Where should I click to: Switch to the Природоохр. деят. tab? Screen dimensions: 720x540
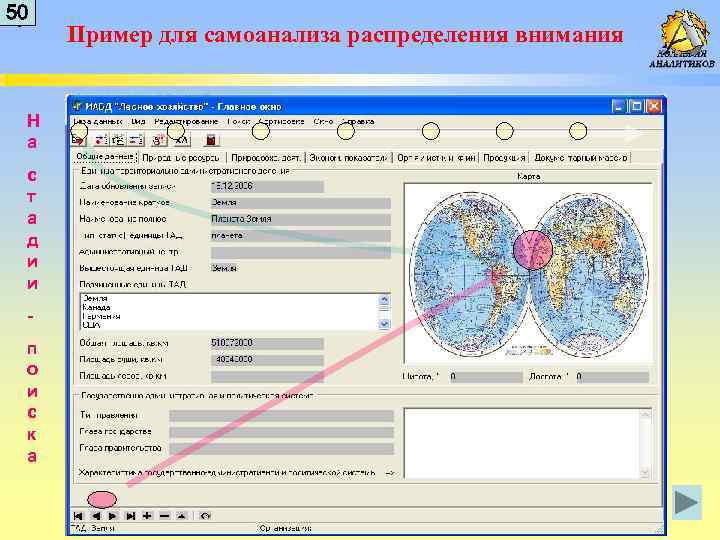[x=265, y=158]
